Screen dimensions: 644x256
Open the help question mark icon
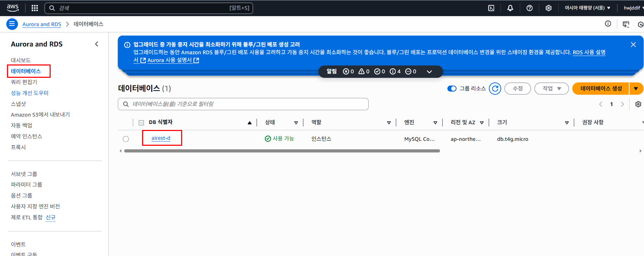pyautogui.click(x=529, y=8)
